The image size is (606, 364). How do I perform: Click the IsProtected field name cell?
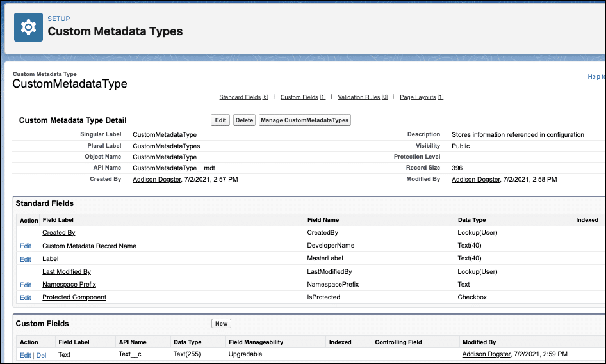point(323,297)
